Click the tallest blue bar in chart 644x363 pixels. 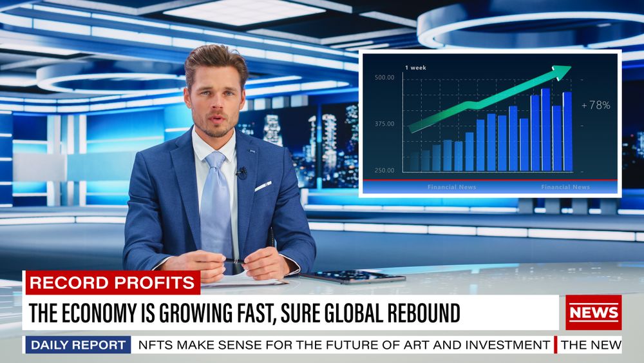[545, 130]
